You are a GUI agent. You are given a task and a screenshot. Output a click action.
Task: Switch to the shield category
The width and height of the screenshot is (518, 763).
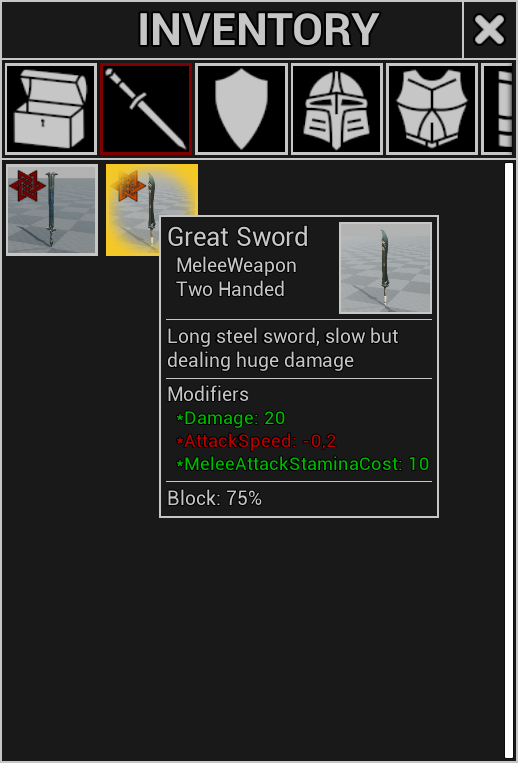coord(241,109)
